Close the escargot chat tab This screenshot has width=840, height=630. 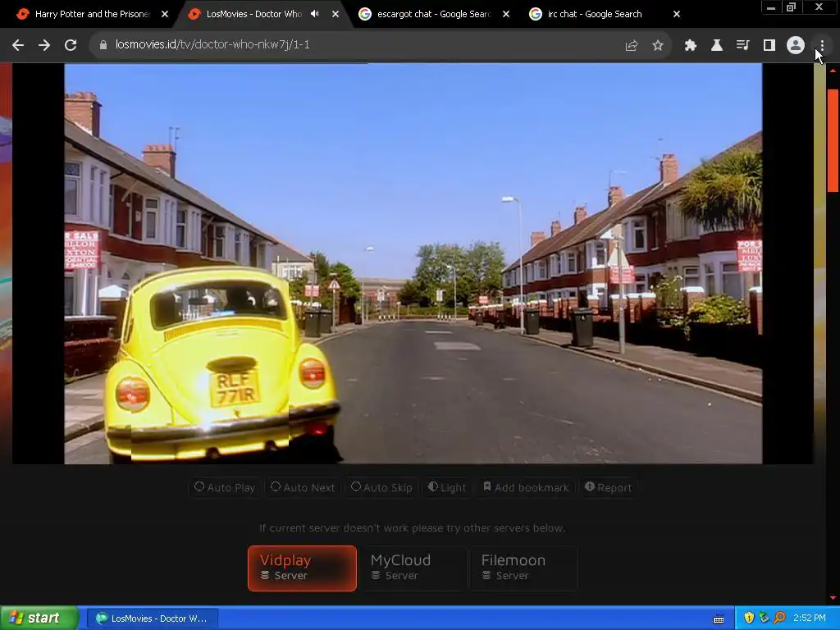(506, 14)
